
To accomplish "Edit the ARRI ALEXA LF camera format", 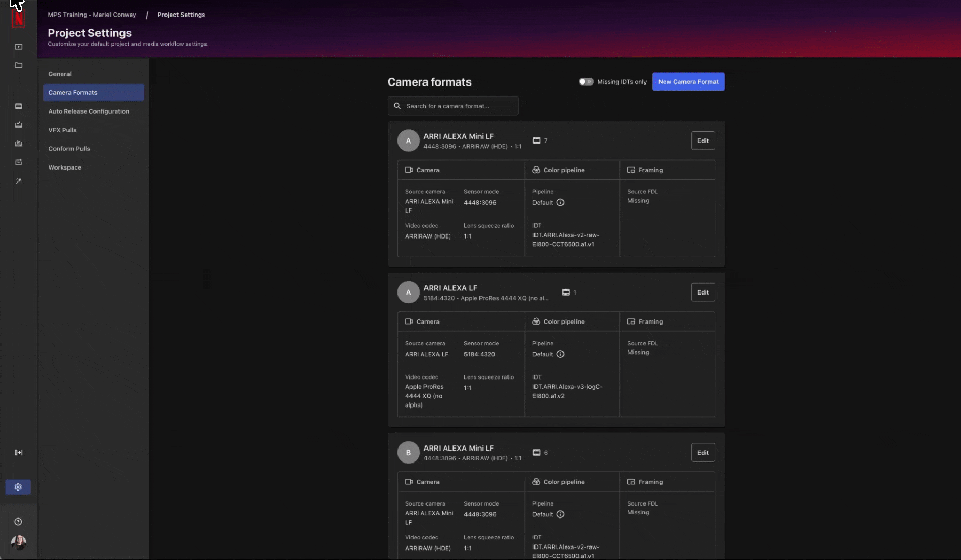I will (x=703, y=292).
